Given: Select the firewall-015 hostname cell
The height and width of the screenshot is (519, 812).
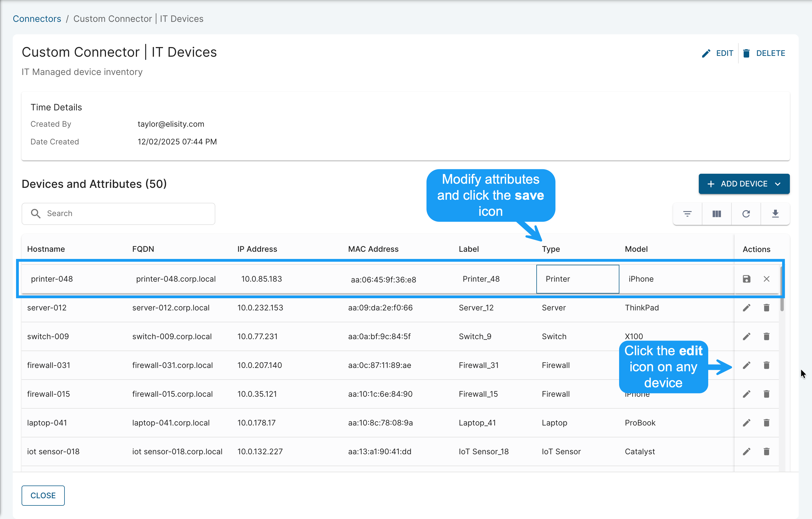Looking at the screenshot, I should coord(48,394).
